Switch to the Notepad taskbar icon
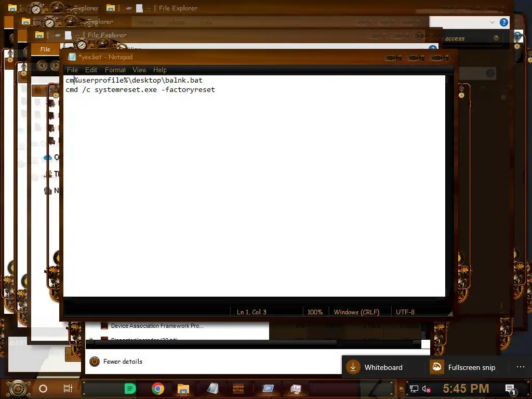The width and height of the screenshot is (532, 399). coord(212,389)
